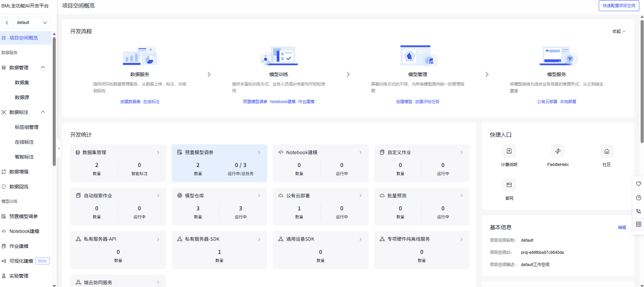Open 数据源 in the sidebar
Viewport: 644px width, 287px height.
[22, 97]
